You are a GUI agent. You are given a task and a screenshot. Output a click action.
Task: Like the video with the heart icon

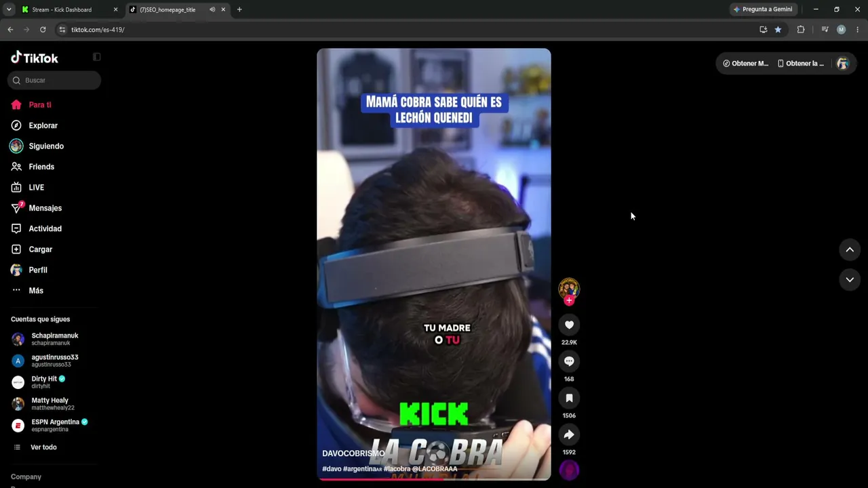pyautogui.click(x=569, y=325)
